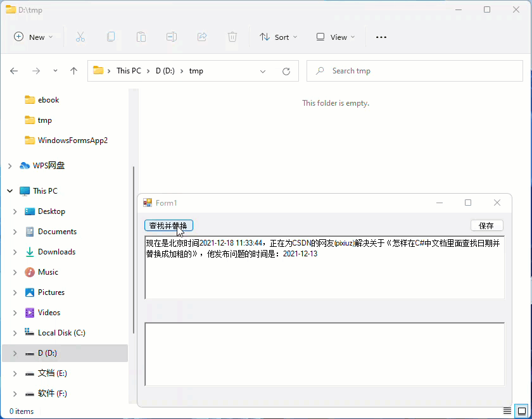532x419 pixels.
Task: Open WindowsFormsApp2 folder in sidebar
Action: pos(73,141)
